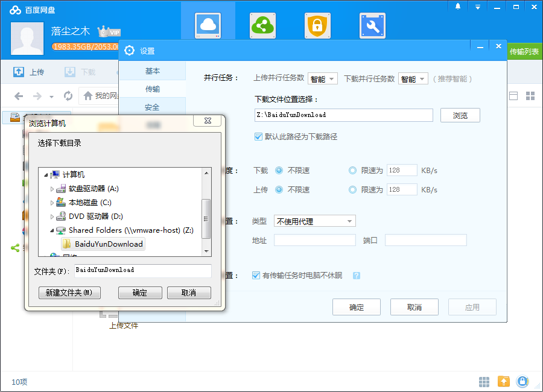543x392 pixels.
Task: Click the proxy port (端口) field
Action: (426, 240)
